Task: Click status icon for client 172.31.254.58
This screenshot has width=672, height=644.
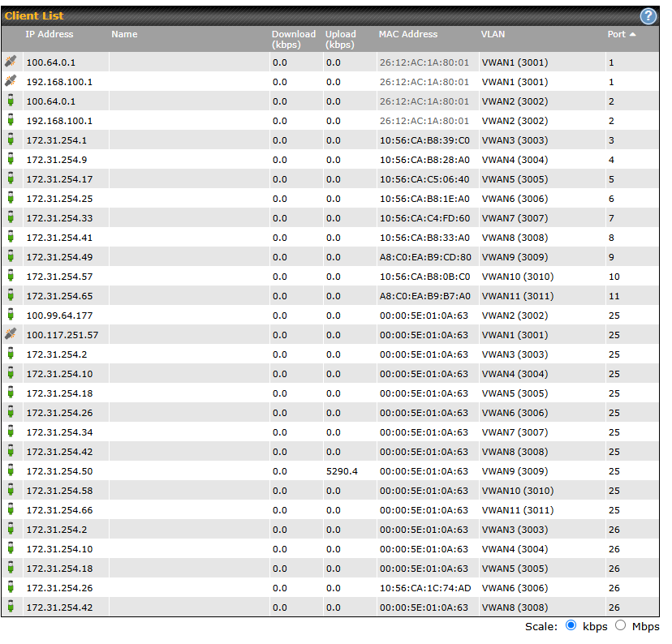Action: click(x=11, y=489)
